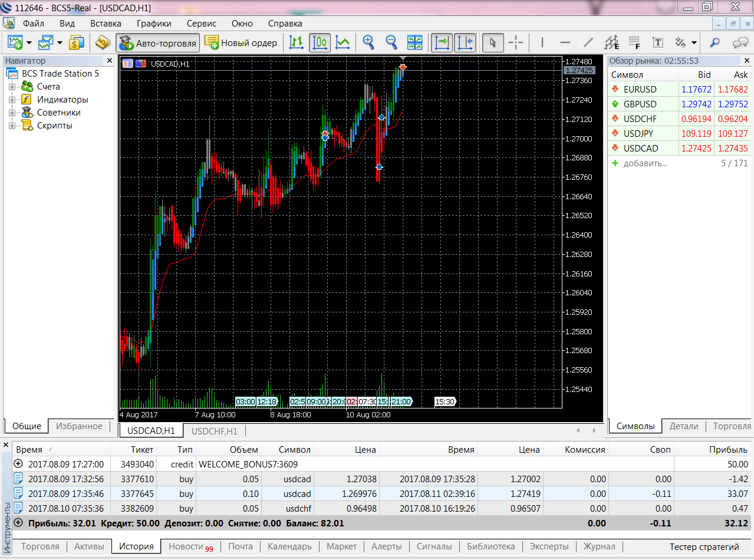The image size is (754, 560).
Task: Open the search magnifier in toolbar
Action: (715, 42)
